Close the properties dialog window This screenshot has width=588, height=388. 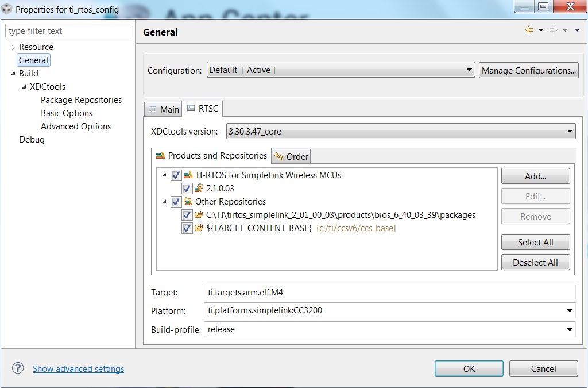click(570, 6)
